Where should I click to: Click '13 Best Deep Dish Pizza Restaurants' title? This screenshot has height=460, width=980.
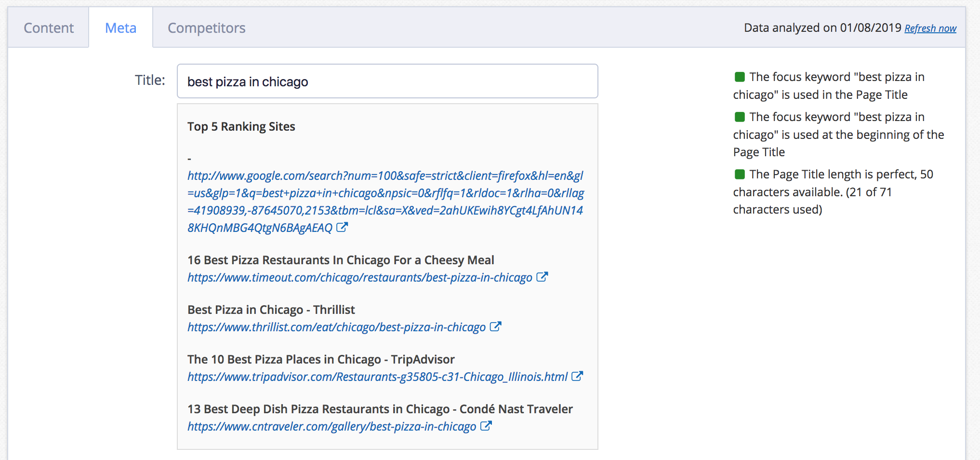click(x=380, y=409)
